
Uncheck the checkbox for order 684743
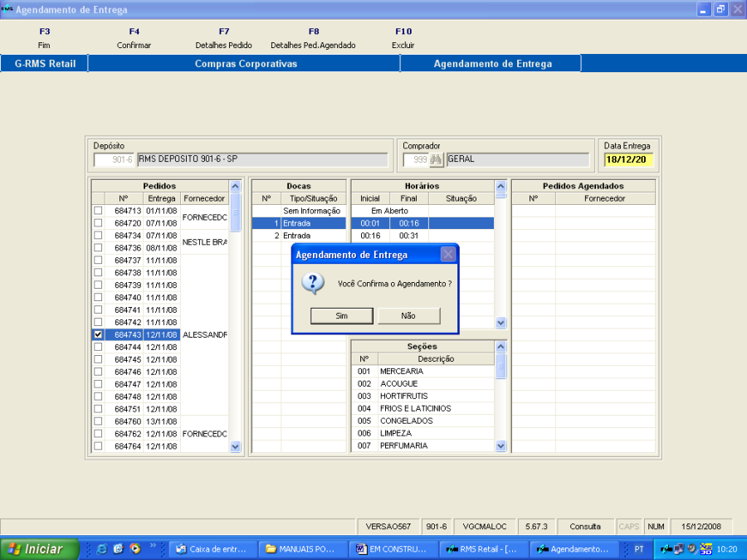point(98,334)
